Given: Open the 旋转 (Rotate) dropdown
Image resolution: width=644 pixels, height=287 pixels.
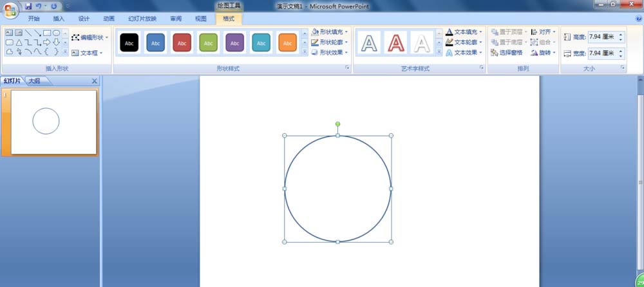Looking at the screenshot, I should (543, 53).
